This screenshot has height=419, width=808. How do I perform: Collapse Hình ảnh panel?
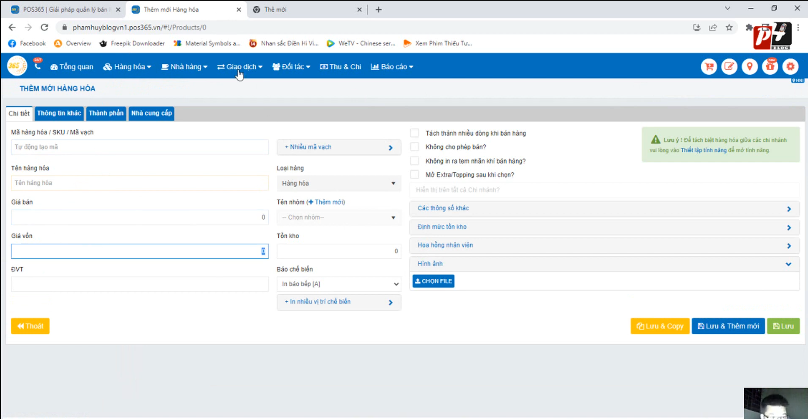(x=604, y=264)
